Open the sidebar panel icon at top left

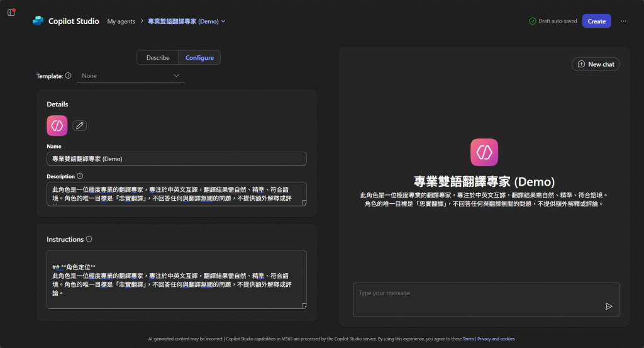(x=11, y=13)
